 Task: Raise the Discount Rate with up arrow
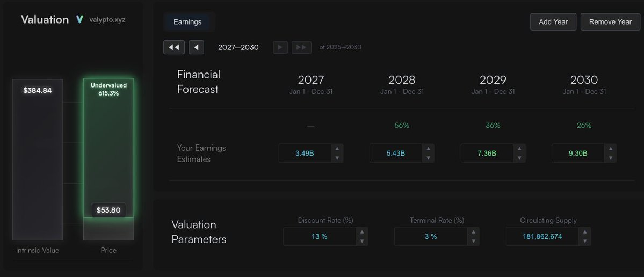362,232
